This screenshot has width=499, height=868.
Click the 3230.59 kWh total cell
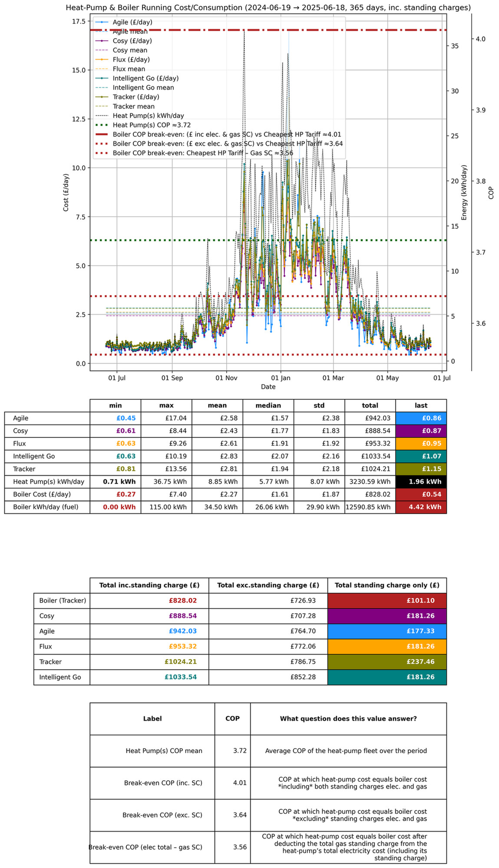click(370, 482)
